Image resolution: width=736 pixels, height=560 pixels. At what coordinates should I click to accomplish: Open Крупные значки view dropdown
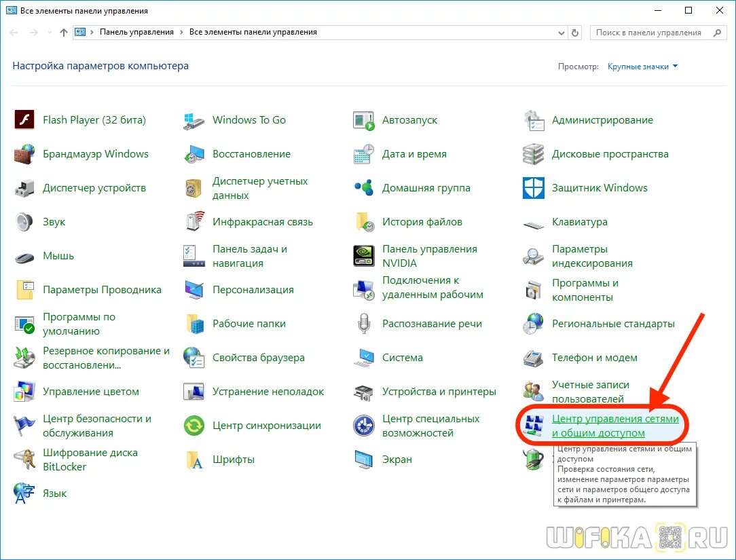click(x=642, y=67)
